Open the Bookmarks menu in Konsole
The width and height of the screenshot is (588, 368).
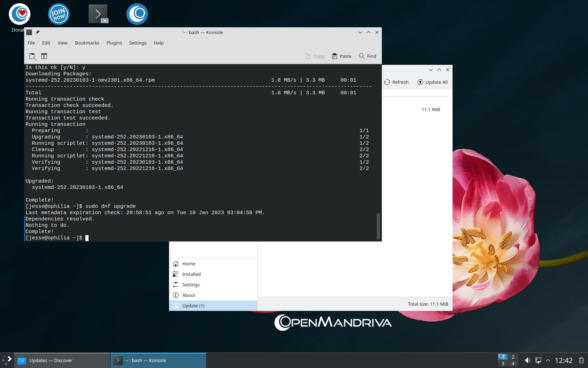click(87, 43)
